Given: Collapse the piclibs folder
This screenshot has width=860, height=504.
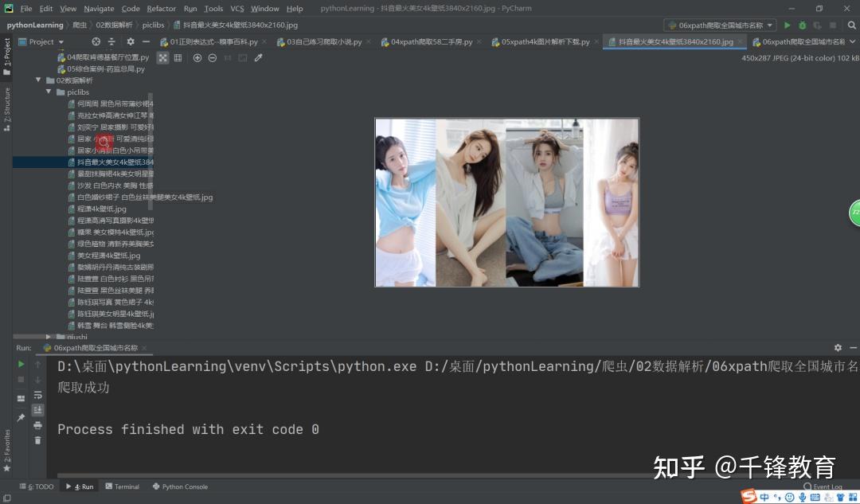Looking at the screenshot, I should coord(49,92).
